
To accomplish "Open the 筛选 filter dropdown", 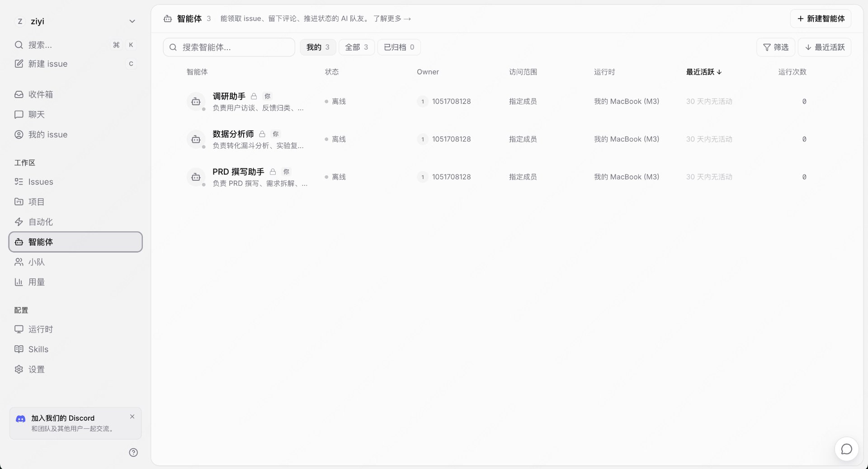I will point(776,47).
